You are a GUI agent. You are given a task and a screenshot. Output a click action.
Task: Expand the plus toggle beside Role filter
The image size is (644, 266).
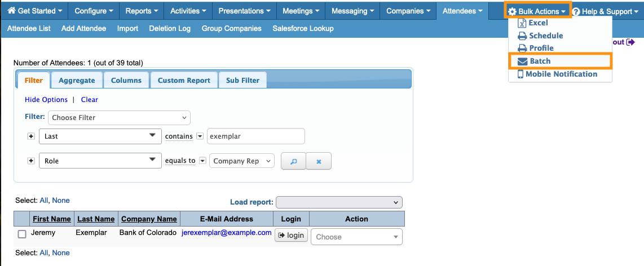pyautogui.click(x=31, y=161)
